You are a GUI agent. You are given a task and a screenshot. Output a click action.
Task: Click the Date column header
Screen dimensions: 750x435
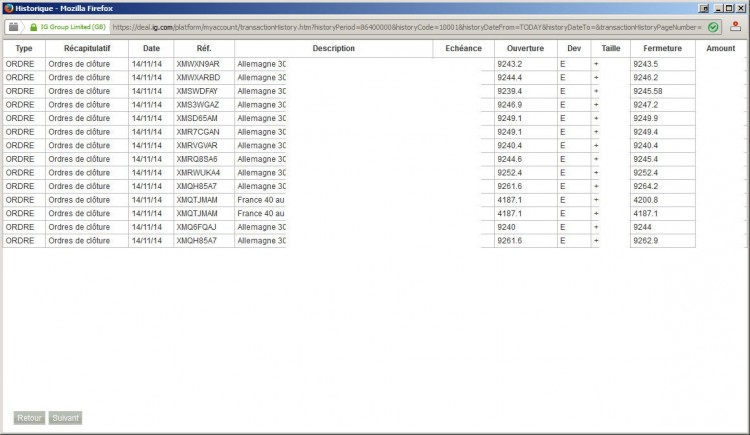(151, 48)
